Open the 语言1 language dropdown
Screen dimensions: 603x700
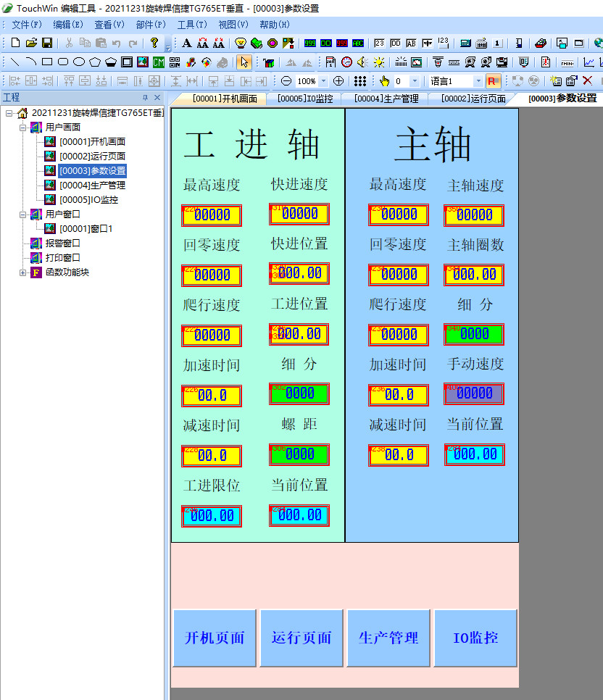coord(478,81)
